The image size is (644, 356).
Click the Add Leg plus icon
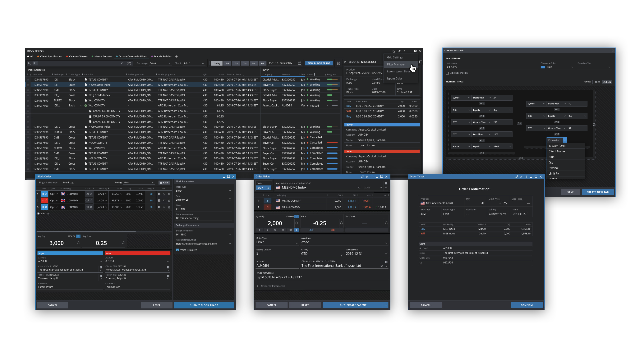(39, 214)
